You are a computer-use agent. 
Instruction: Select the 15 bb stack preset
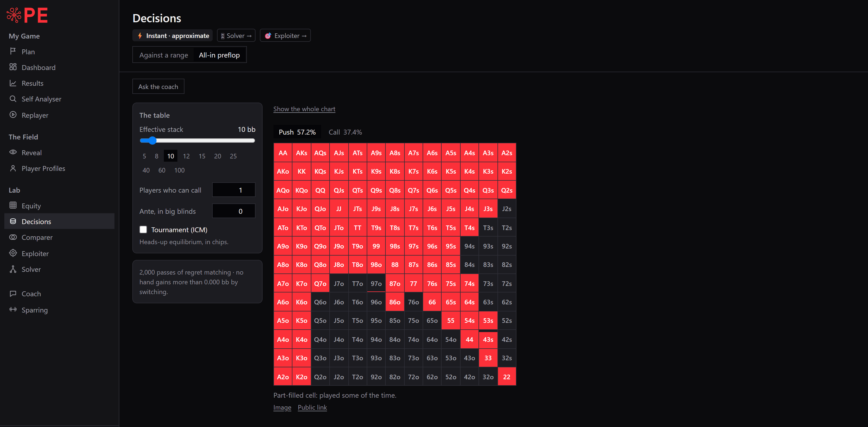(202, 156)
